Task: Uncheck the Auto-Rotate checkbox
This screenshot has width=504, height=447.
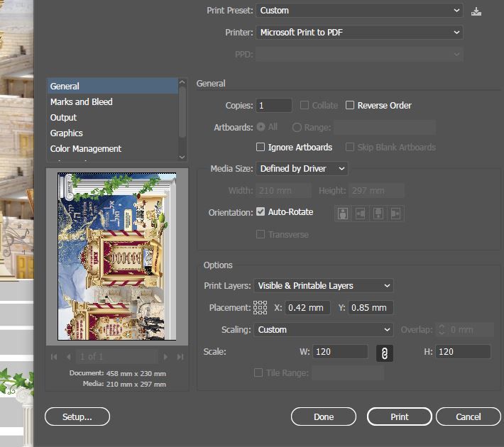Action: (261, 212)
